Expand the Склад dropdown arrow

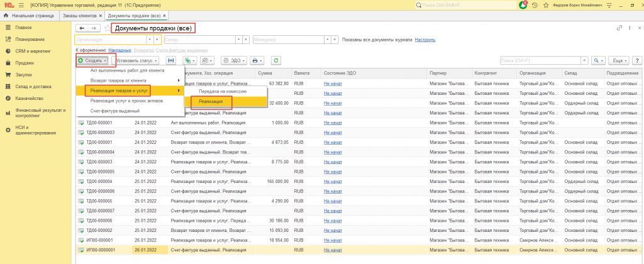pos(238,40)
